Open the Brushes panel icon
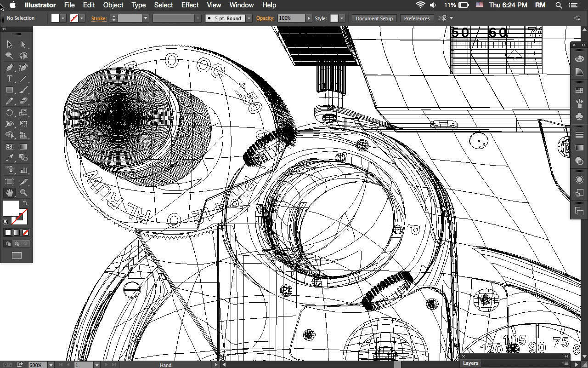The width and height of the screenshot is (588, 368). [x=579, y=103]
